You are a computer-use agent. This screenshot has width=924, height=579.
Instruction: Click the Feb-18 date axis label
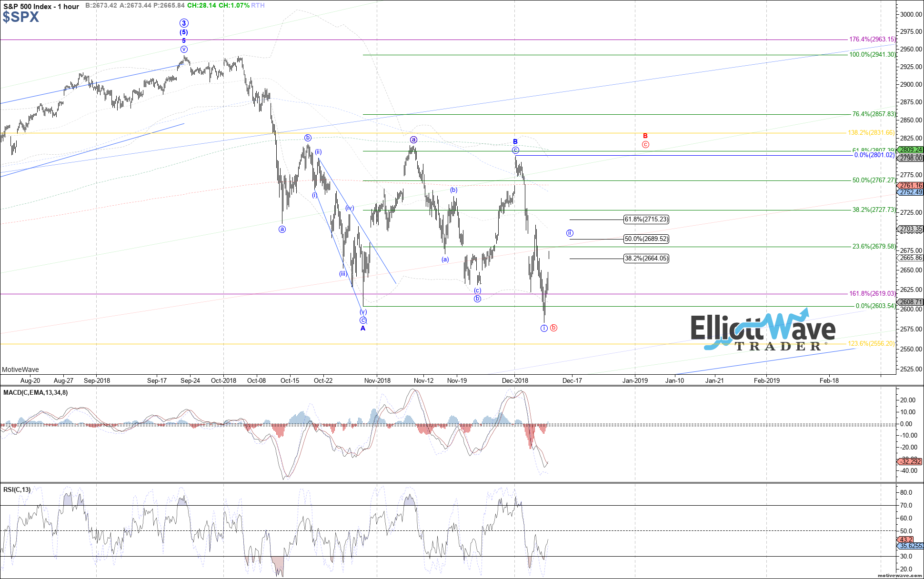coord(829,380)
